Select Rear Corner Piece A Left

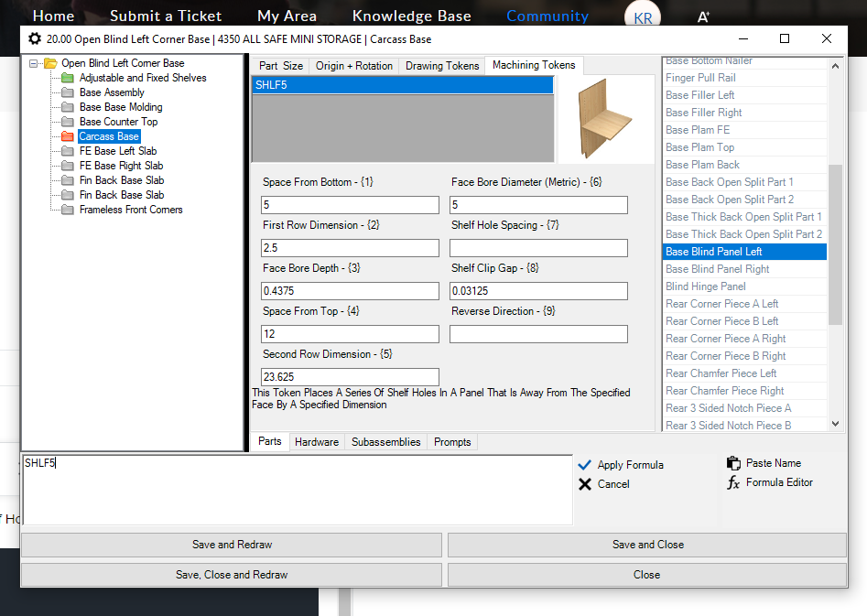click(x=744, y=304)
